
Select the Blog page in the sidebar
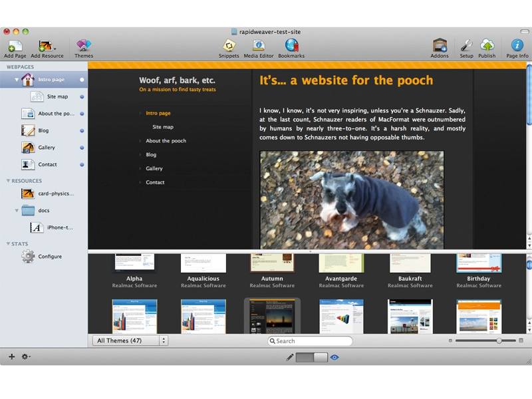coord(44,130)
